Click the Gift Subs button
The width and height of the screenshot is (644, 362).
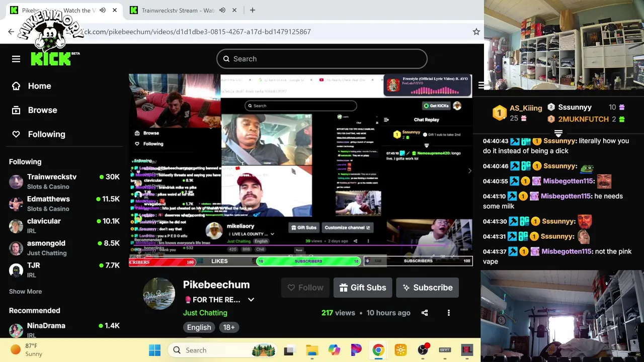click(x=363, y=288)
